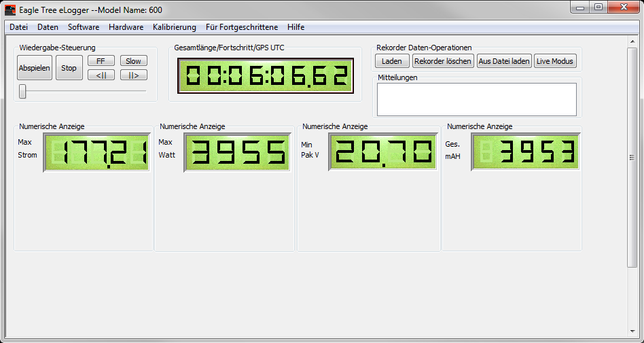Click the step-back <|| button
This screenshot has width=644, height=343.
pyautogui.click(x=101, y=75)
